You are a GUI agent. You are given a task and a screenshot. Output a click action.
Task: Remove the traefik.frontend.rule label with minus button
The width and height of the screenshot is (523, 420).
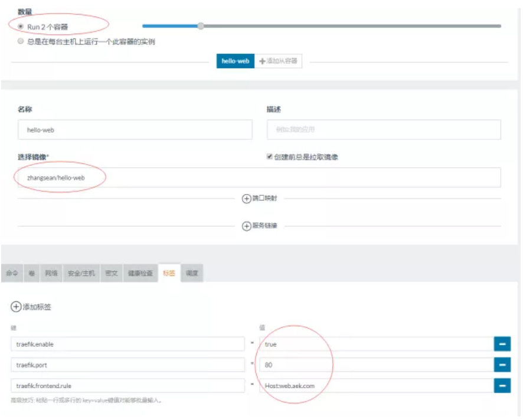502,386
